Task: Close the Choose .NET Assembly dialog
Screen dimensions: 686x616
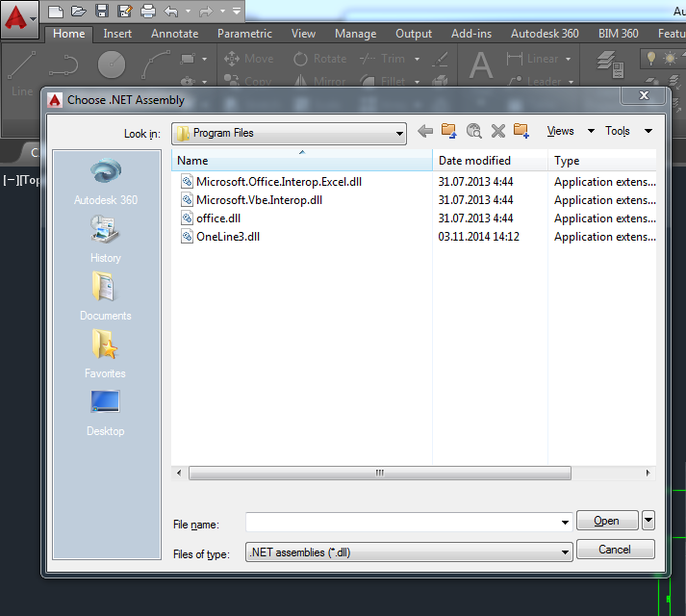Action: pyautogui.click(x=644, y=95)
